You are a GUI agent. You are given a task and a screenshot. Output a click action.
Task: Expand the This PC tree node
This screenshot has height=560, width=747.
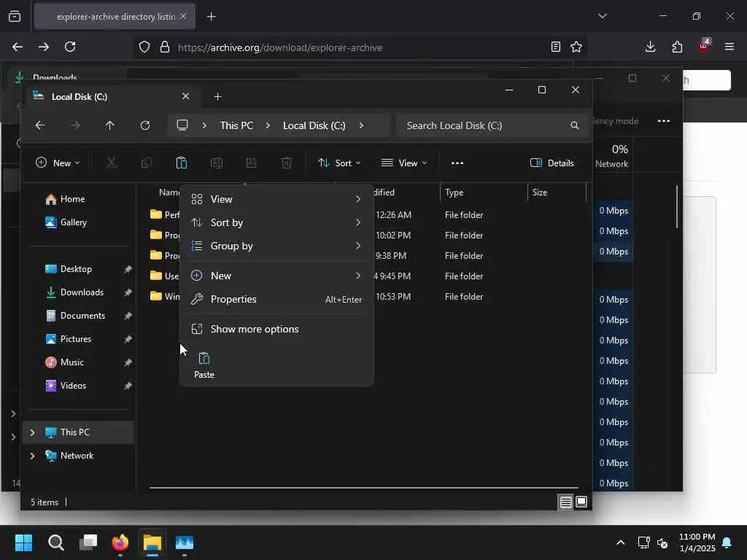point(32,432)
